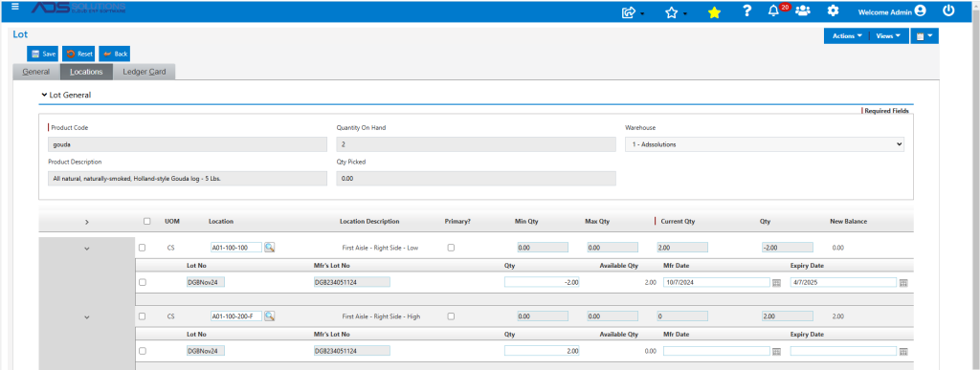Toggle the select-all checkbox in grid header
The image size is (980, 370).
pos(146,221)
